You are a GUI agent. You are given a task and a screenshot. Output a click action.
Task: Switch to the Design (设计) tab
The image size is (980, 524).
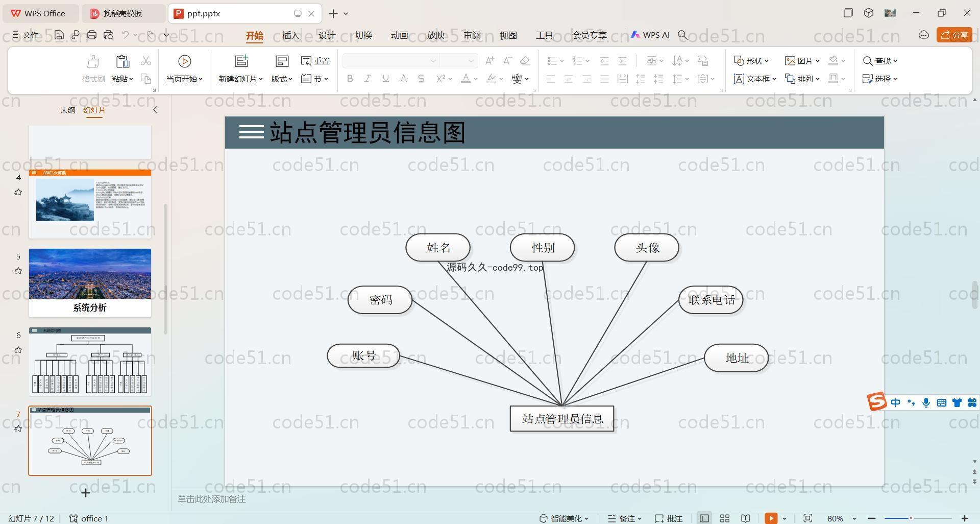click(327, 35)
